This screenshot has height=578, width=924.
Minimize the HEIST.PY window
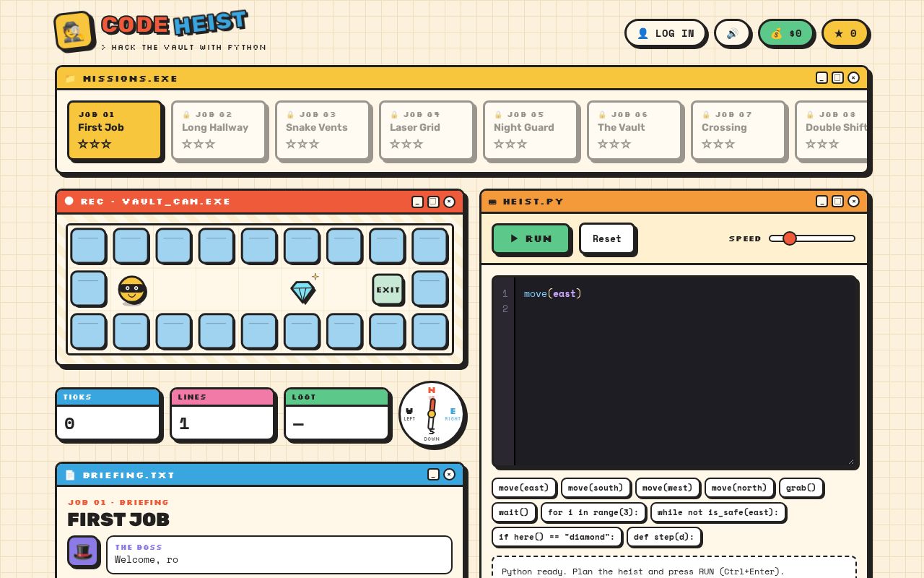pos(821,201)
